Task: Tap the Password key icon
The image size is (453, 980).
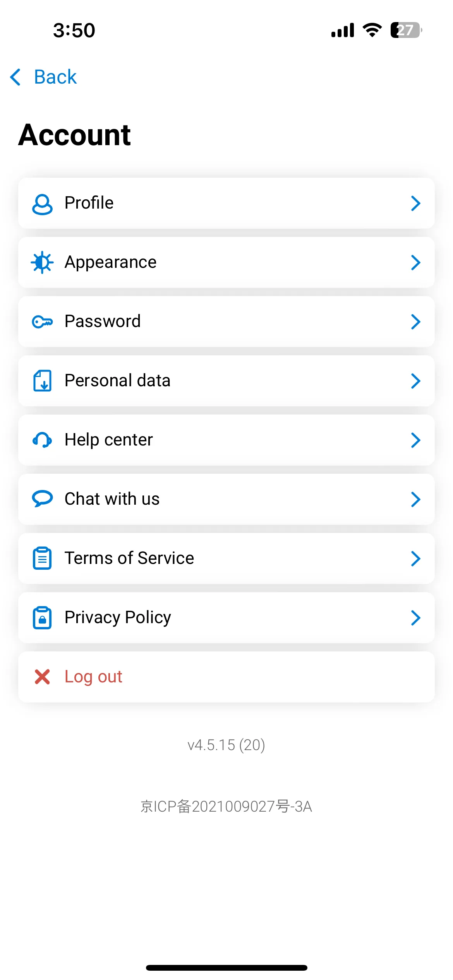Action: coord(42,322)
